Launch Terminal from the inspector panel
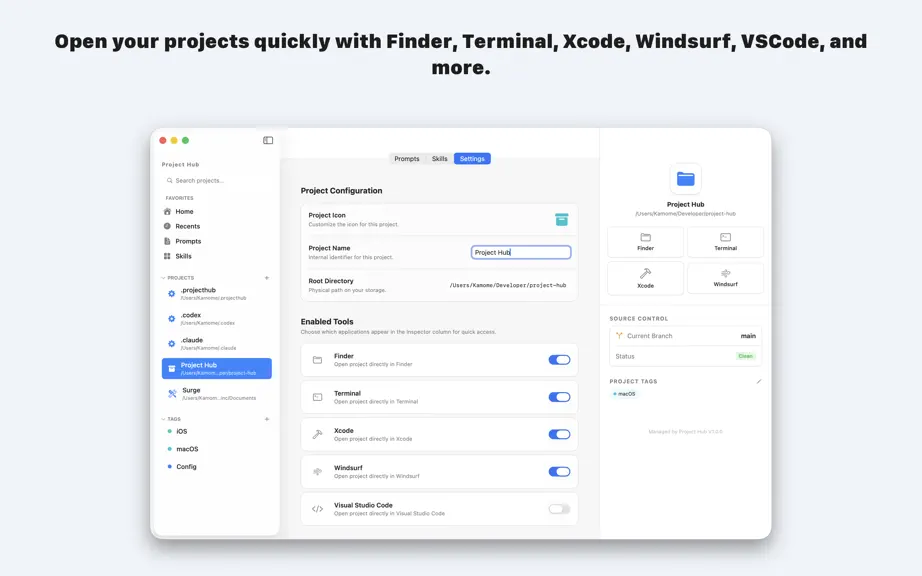The width and height of the screenshot is (922, 576). 725,242
